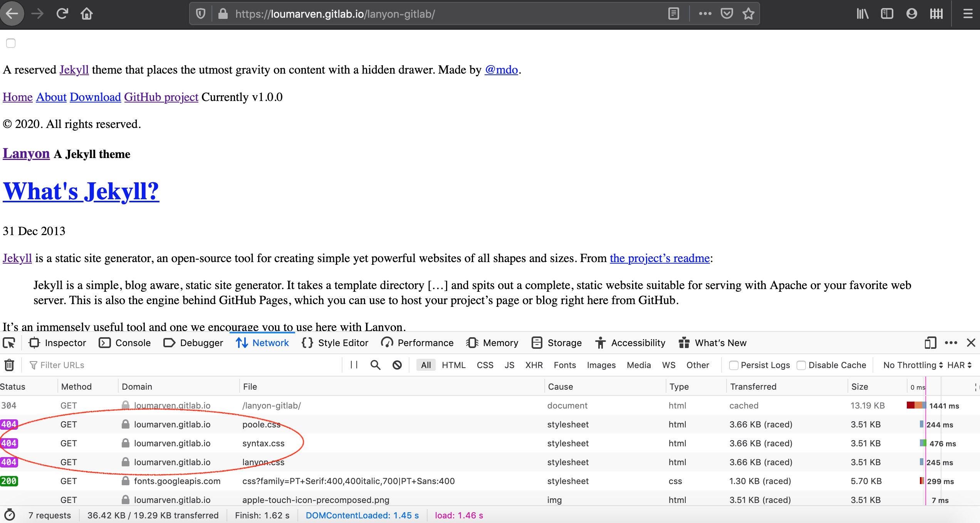Toggle the sidebar checkbox at page top
The image size is (980, 523).
[x=11, y=43]
